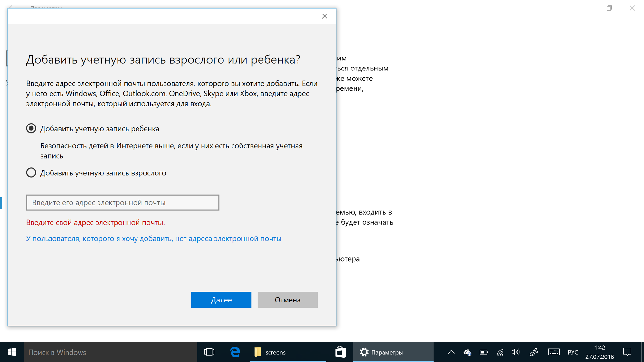
Task: Open Windows Ink pen tray icon
Action: [x=534, y=352]
